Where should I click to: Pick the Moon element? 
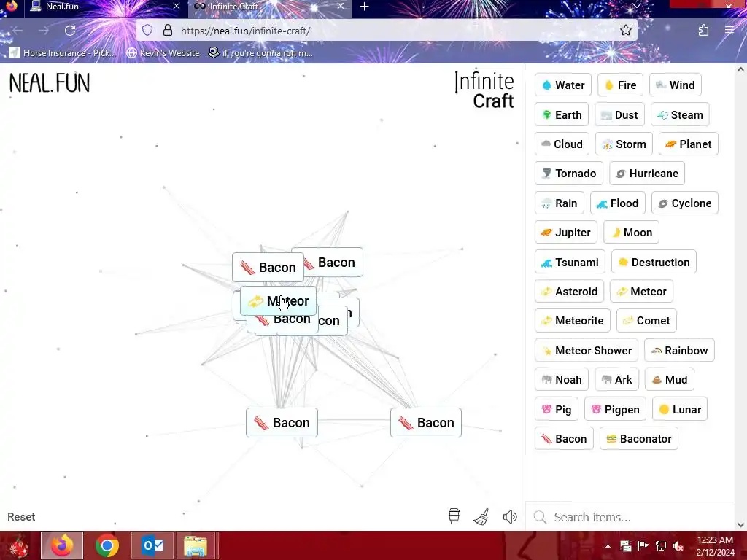631,233
